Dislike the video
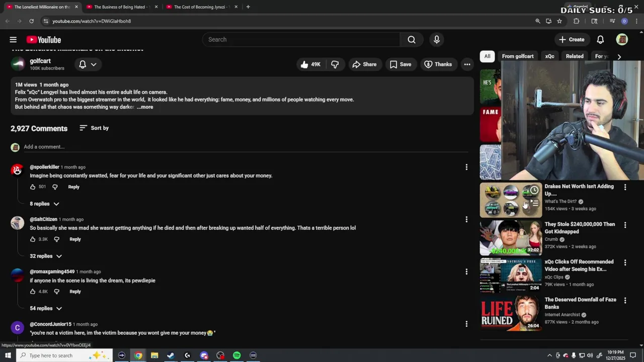The image size is (644, 362). (x=335, y=64)
